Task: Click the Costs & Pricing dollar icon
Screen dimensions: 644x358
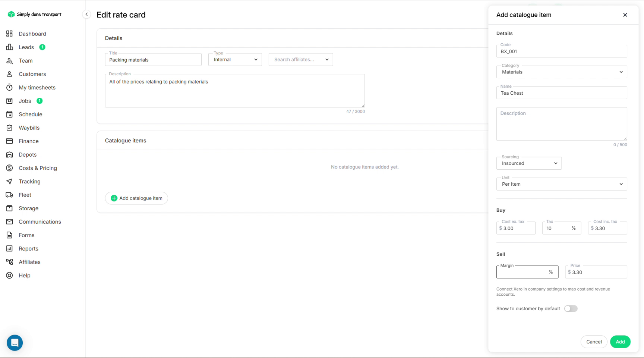Action: (x=9, y=168)
